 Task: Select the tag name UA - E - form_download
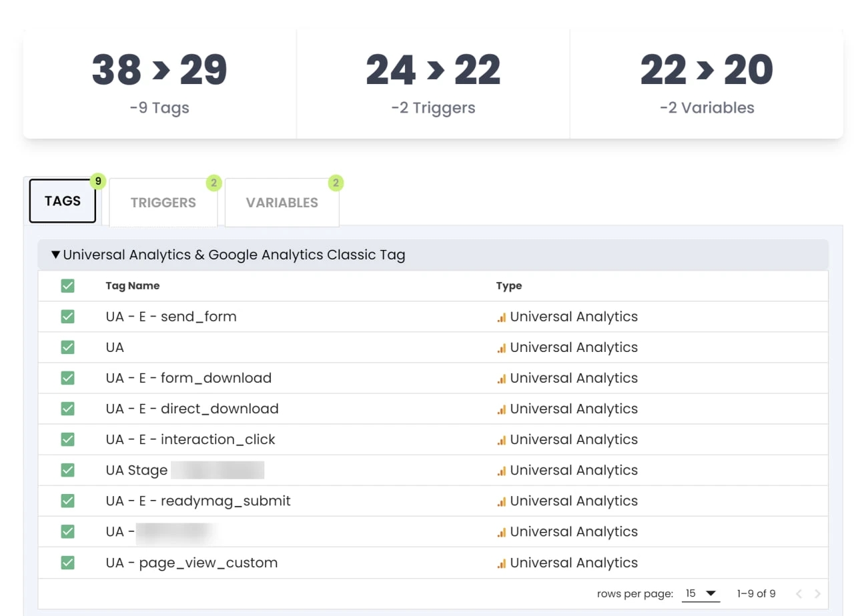pos(188,378)
